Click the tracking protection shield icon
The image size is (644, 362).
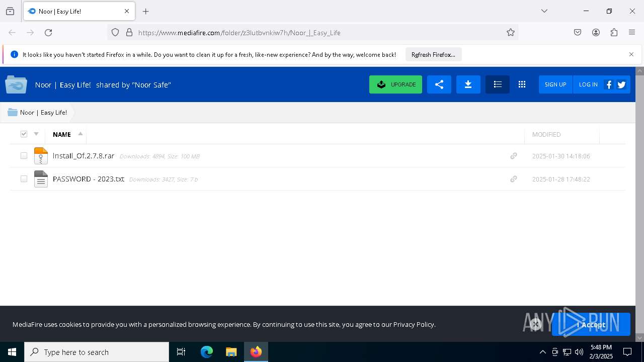pyautogui.click(x=115, y=33)
